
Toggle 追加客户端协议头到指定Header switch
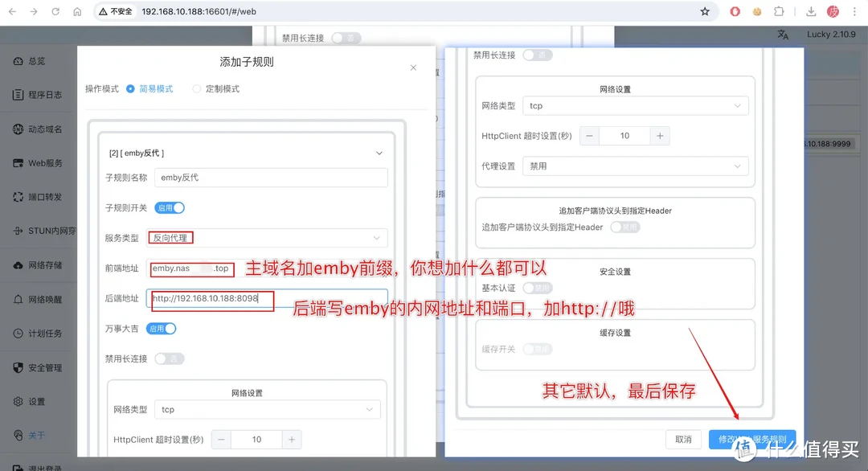(x=625, y=227)
